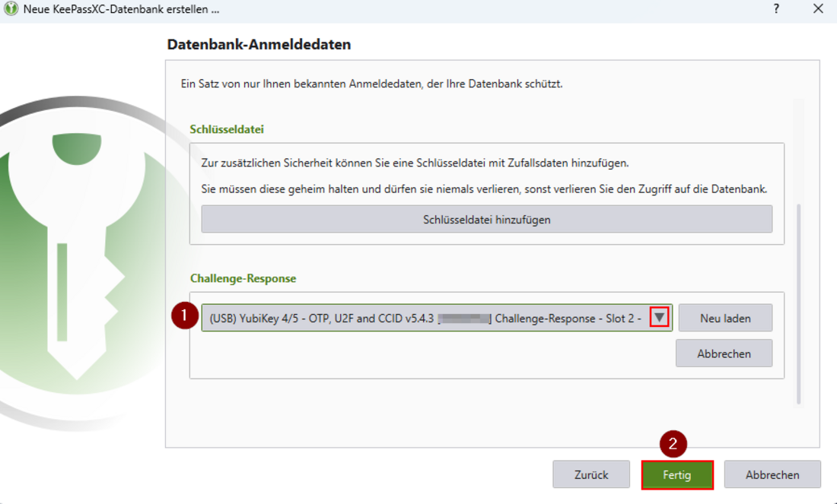Click the window title 'Neue KeePassXC-Datenbank erstellen ...'
Screen dimensions: 837x504
pyautogui.click(x=121, y=9)
